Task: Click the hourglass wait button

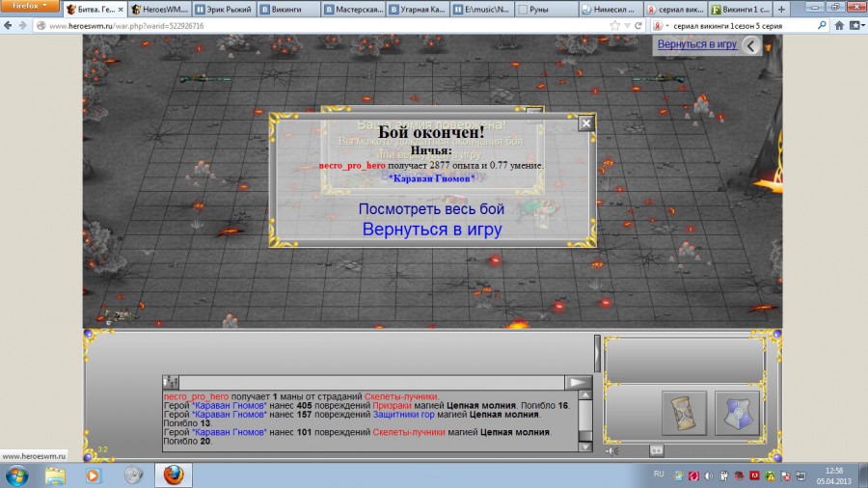Action: (684, 413)
